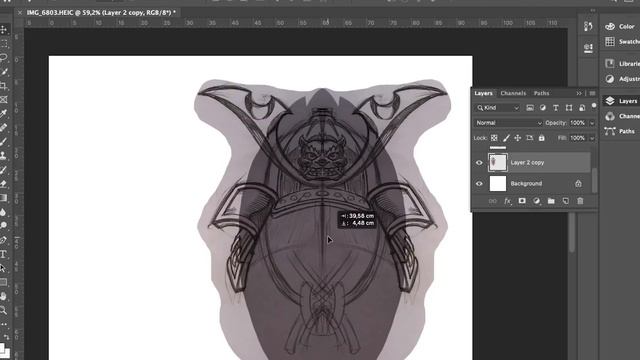
Task: Toggle type layer filter
Action: (x=556, y=108)
